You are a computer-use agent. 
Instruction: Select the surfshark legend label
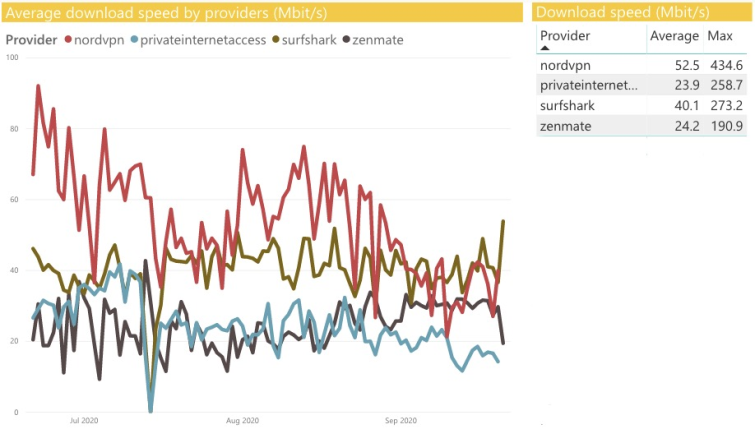tap(309, 40)
